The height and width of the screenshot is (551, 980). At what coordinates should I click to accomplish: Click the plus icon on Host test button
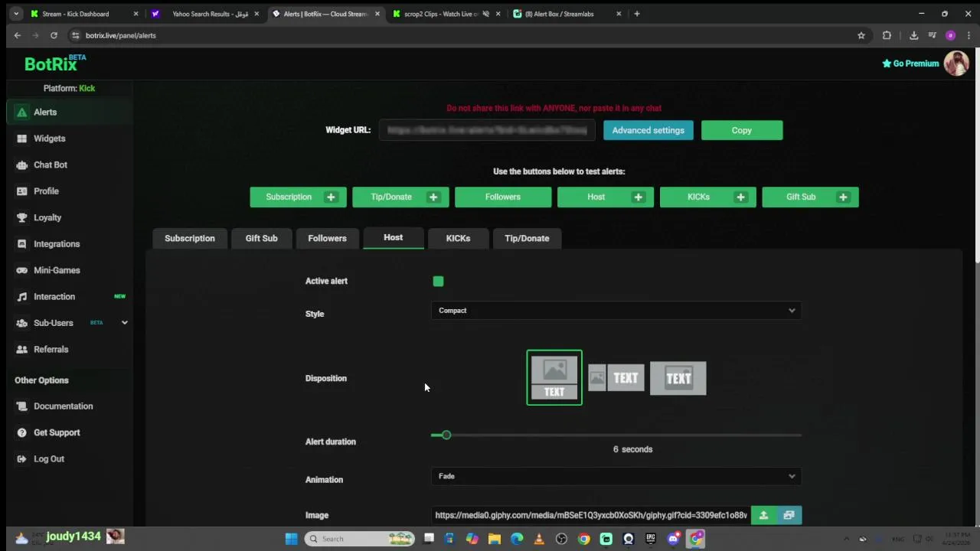tap(638, 197)
